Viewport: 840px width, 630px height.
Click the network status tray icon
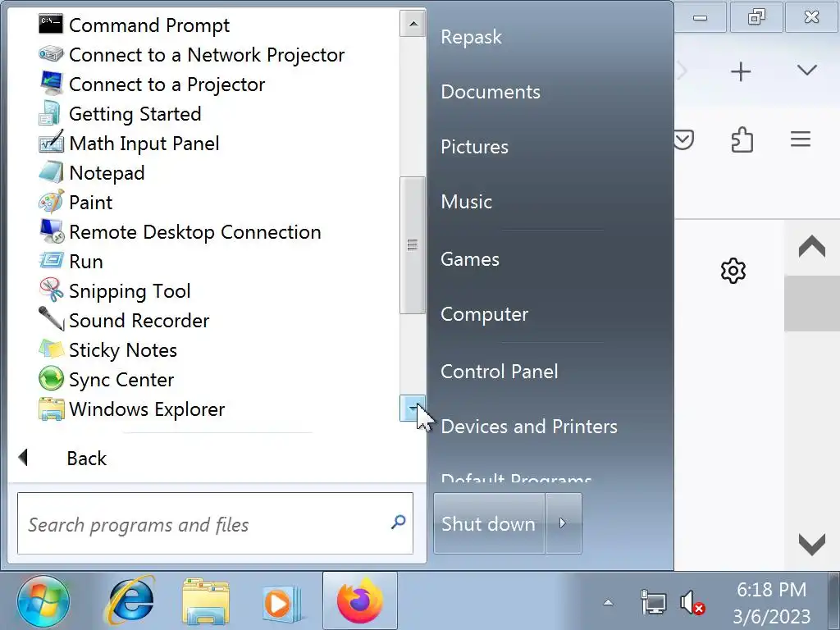(x=653, y=603)
